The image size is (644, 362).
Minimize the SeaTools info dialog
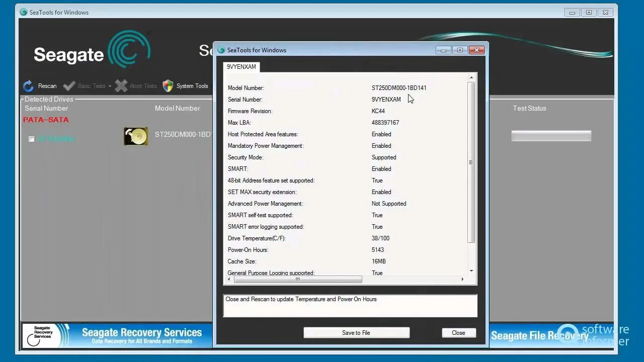443,50
